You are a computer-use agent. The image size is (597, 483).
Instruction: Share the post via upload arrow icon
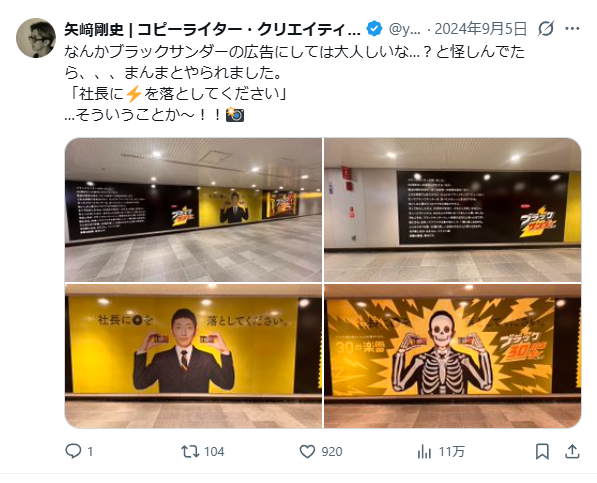tap(572, 451)
